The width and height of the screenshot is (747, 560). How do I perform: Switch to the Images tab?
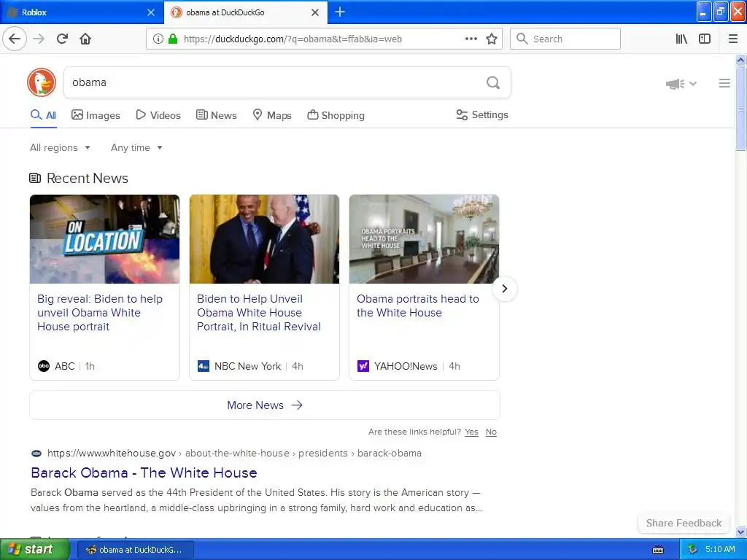tap(96, 115)
